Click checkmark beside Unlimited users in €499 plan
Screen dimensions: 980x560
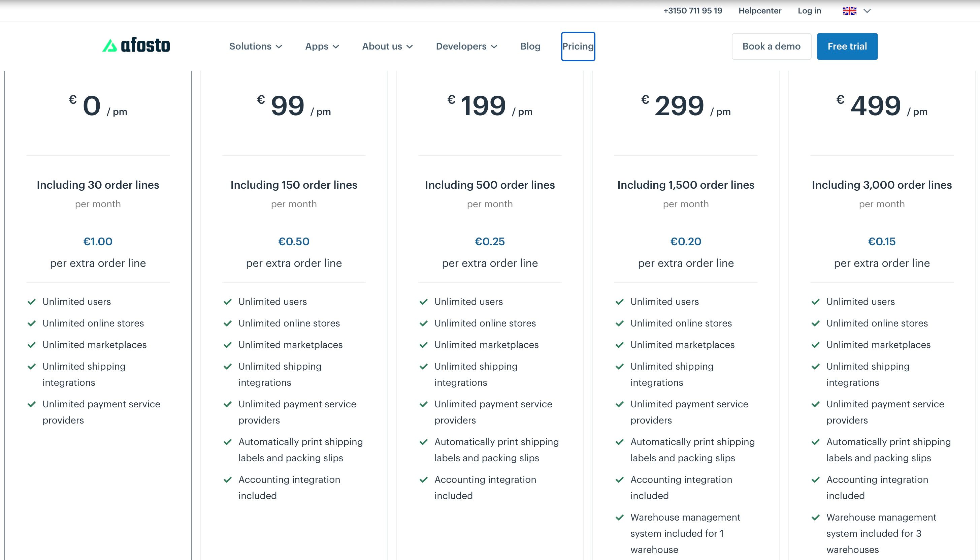click(816, 302)
